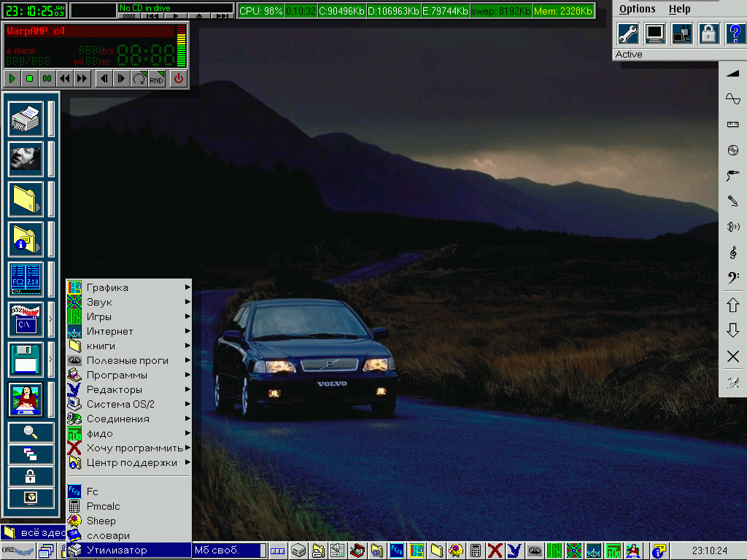Click the disc icon in right strip

click(x=732, y=150)
